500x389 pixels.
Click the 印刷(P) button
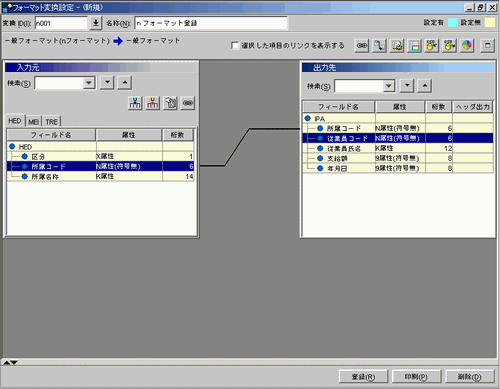pyautogui.click(x=416, y=377)
